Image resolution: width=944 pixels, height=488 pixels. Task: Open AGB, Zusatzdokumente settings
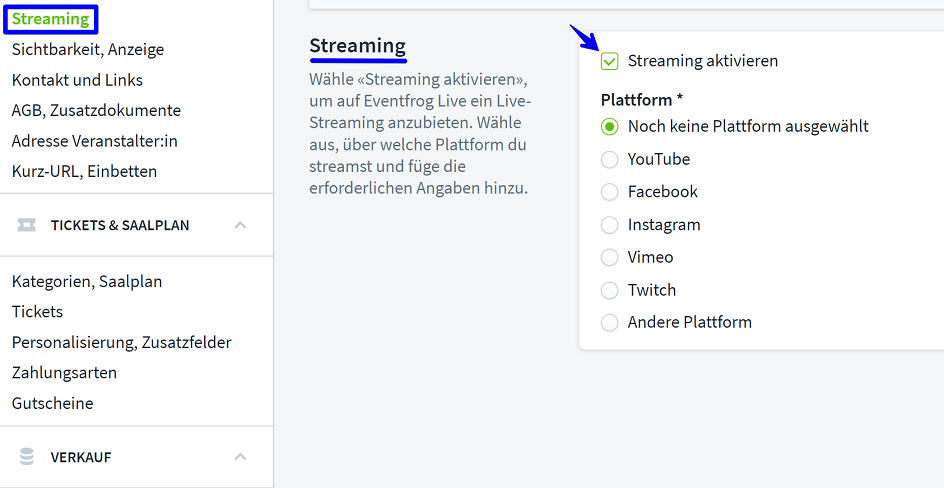coord(96,110)
